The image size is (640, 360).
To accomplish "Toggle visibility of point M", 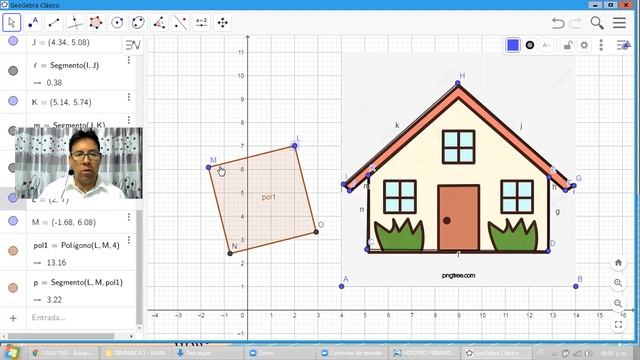I will click(13, 221).
